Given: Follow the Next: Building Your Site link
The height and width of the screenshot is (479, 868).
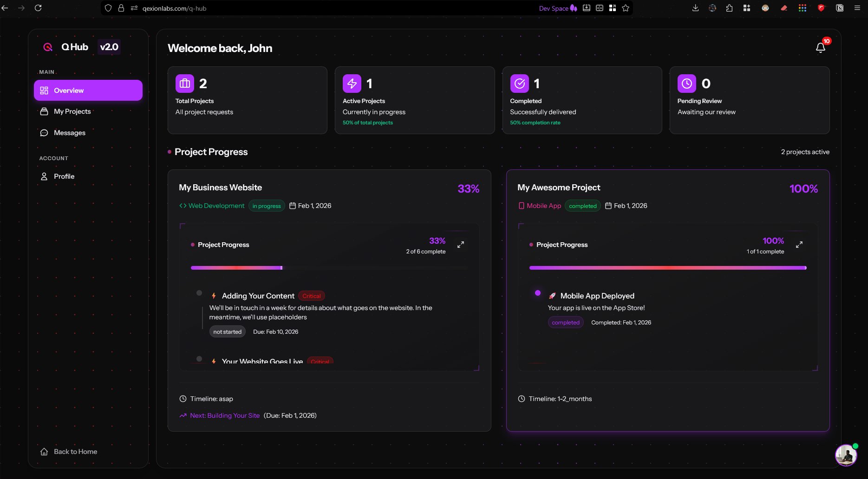Looking at the screenshot, I should (224, 415).
